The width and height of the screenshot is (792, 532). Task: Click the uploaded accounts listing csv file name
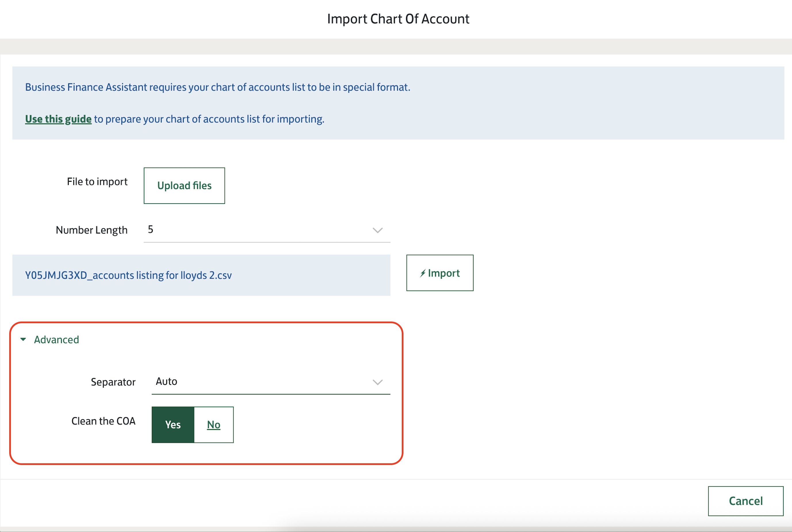click(128, 275)
